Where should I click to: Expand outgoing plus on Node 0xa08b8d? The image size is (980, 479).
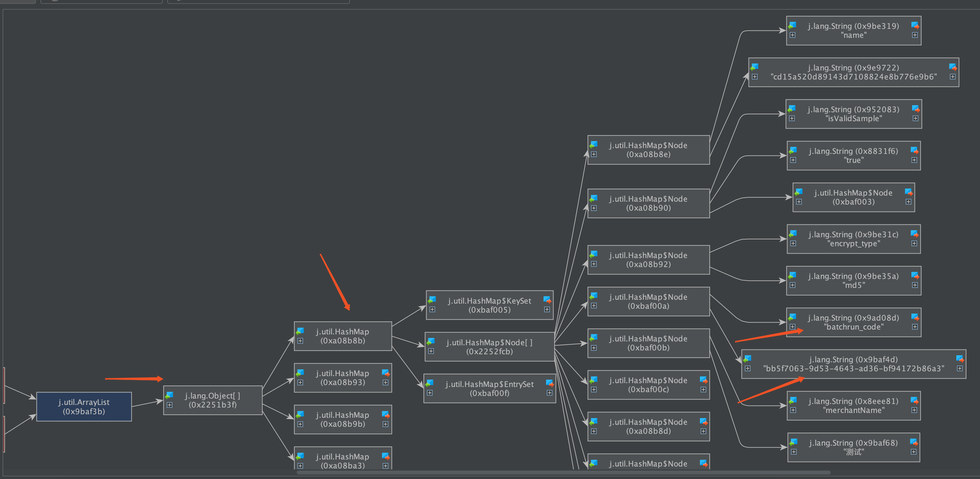[x=703, y=431]
